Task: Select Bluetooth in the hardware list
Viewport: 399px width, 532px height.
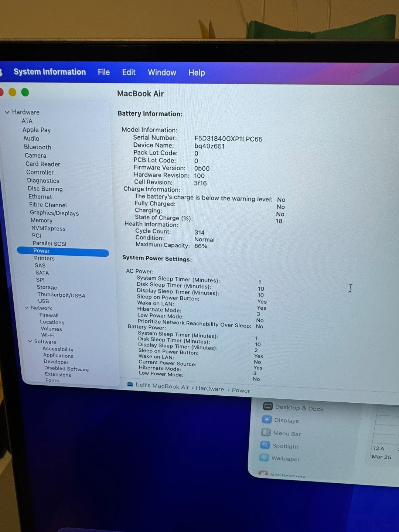Action: [x=37, y=147]
